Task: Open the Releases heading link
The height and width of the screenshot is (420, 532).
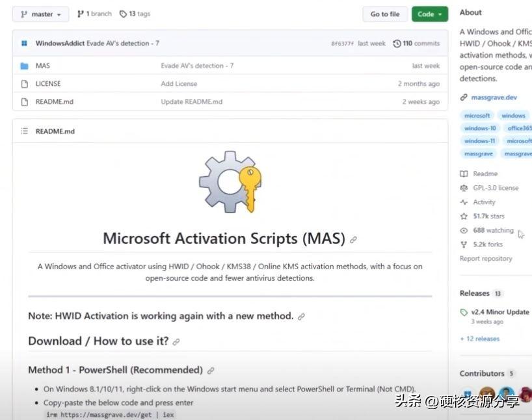Action: pos(475,293)
